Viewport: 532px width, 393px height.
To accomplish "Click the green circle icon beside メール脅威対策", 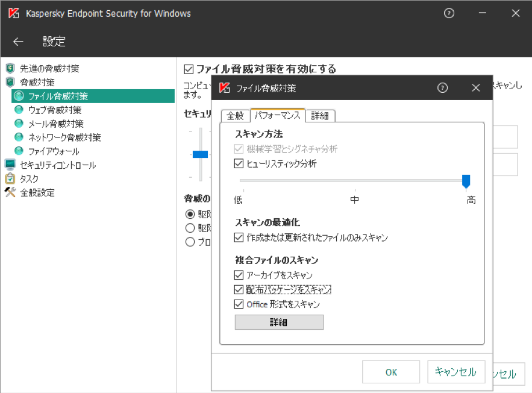I will tap(19, 124).
